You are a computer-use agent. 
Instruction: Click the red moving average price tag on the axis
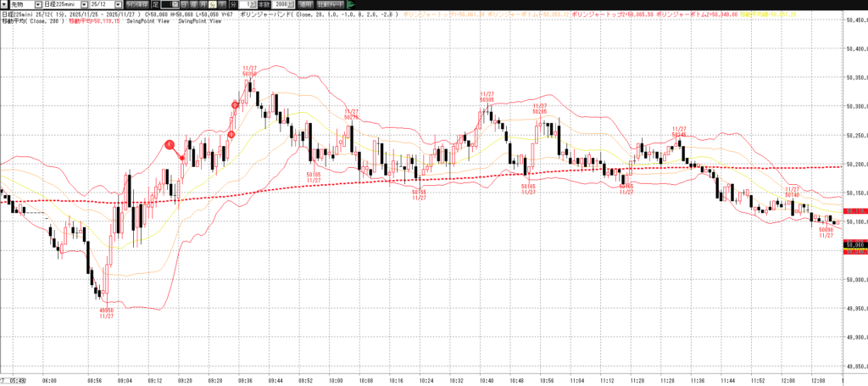pyautogui.click(x=854, y=210)
